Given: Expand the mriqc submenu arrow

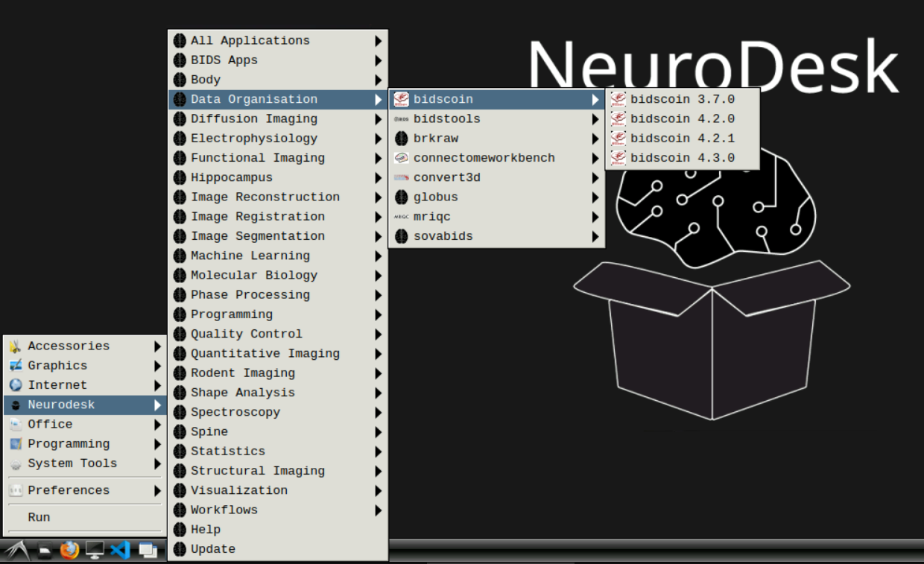Looking at the screenshot, I should pos(595,217).
